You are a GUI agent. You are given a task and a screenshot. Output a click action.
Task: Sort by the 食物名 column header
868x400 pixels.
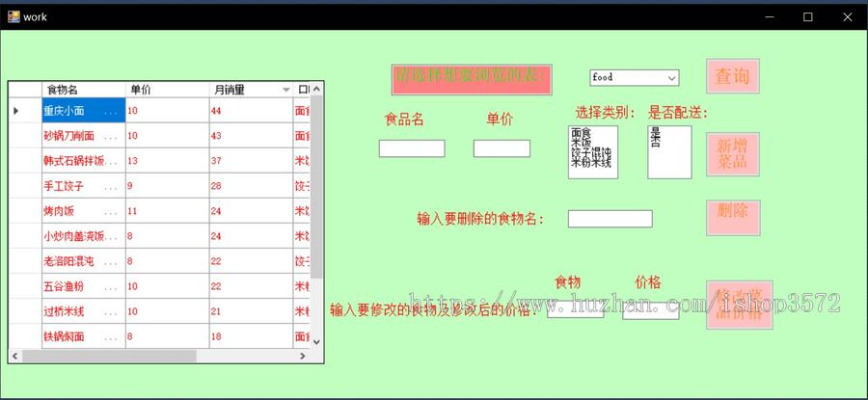click(x=84, y=90)
